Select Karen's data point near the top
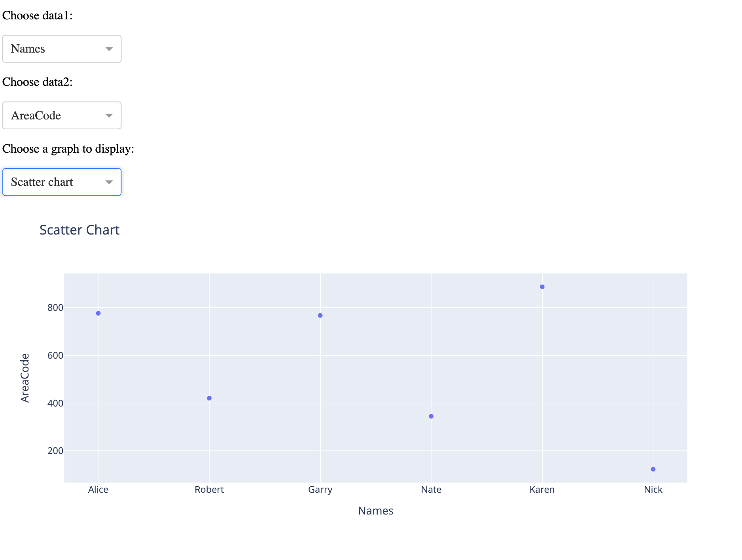The height and width of the screenshot is (560, 742). pyautogui.click(x=542, y=287)
